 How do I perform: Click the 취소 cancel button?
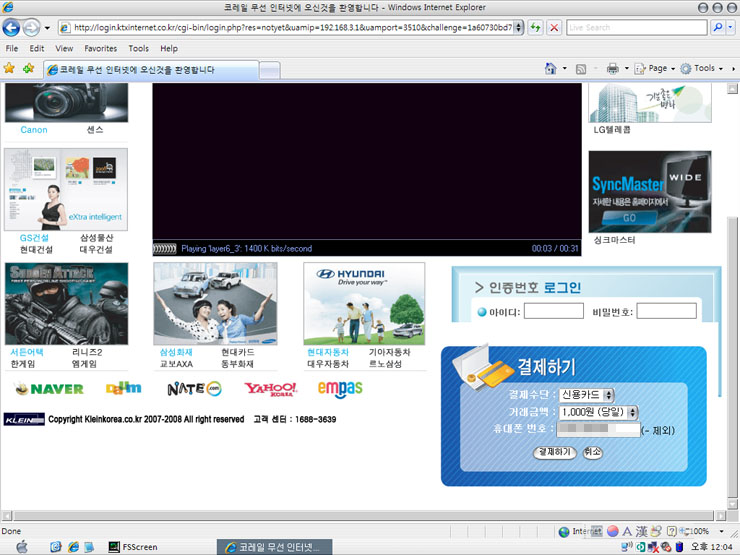point(592,452)
